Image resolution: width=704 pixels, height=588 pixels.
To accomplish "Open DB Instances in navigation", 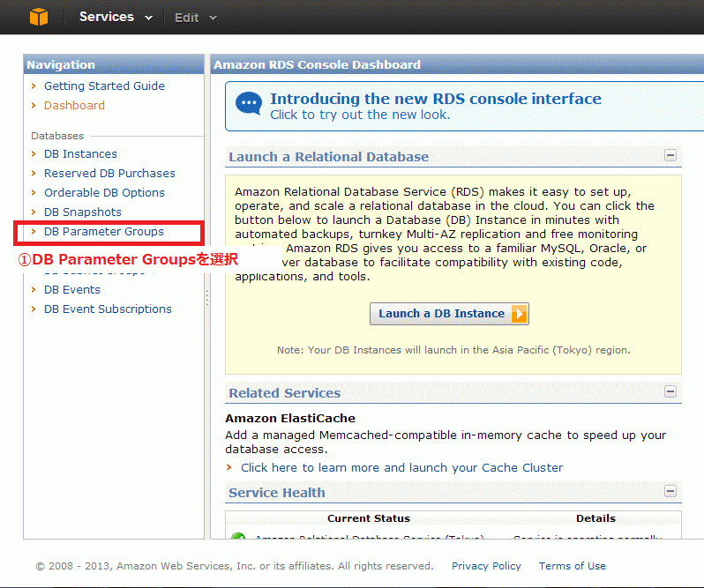I will 80,154.
